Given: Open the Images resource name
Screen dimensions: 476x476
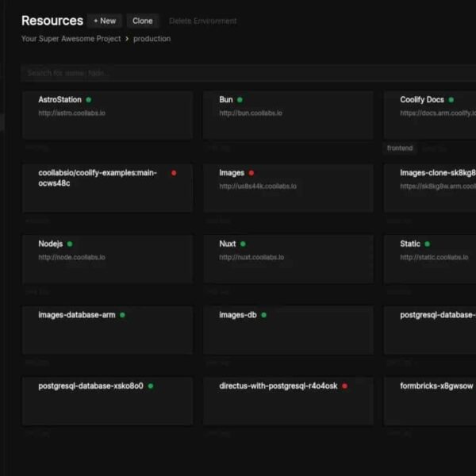Looking at the screenshot, I should click(x=232, y=173).
